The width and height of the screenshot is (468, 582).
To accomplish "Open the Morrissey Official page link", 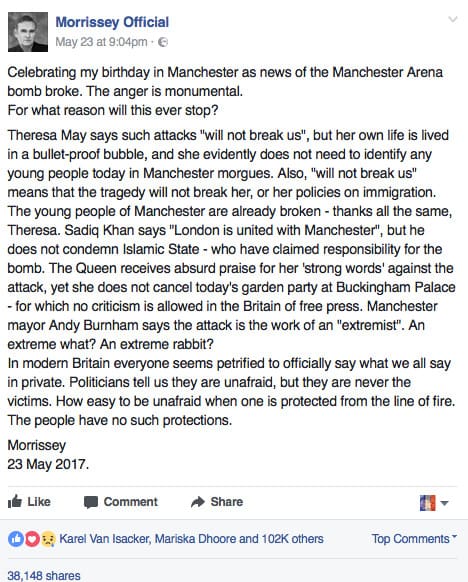I will (x=112, y=22).
